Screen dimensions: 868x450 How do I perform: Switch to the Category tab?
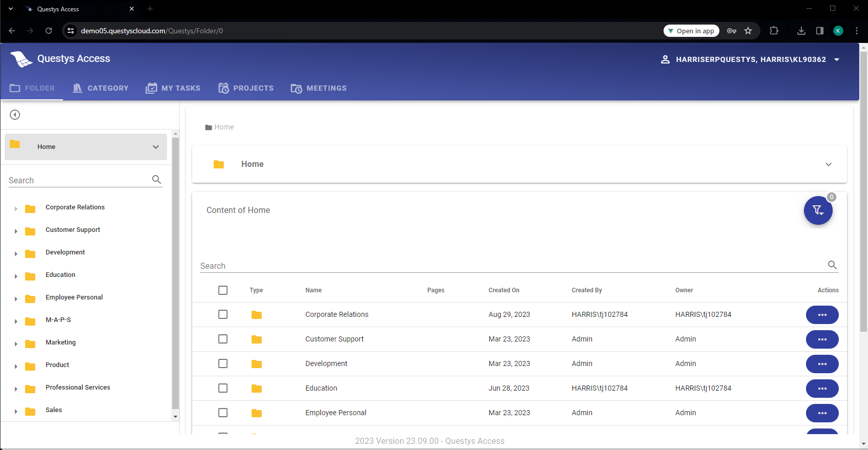coord(100,88)
